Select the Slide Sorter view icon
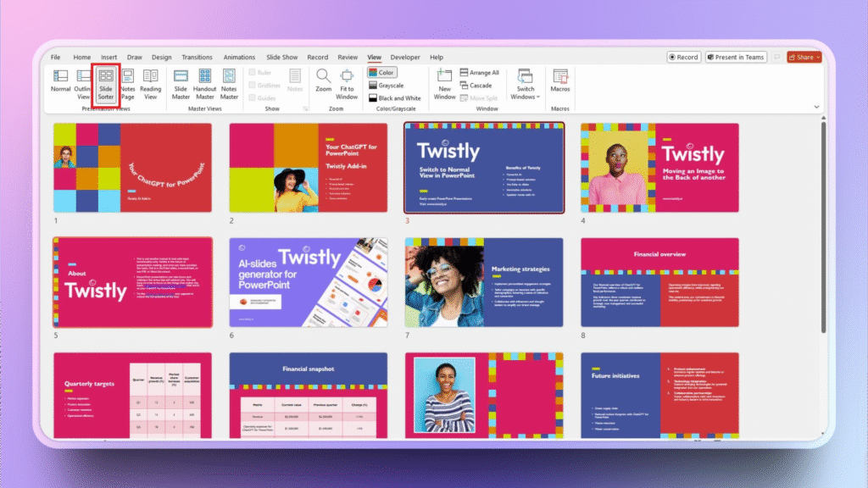The width and height of the screenshot is (868, 488). click(105, 80)
